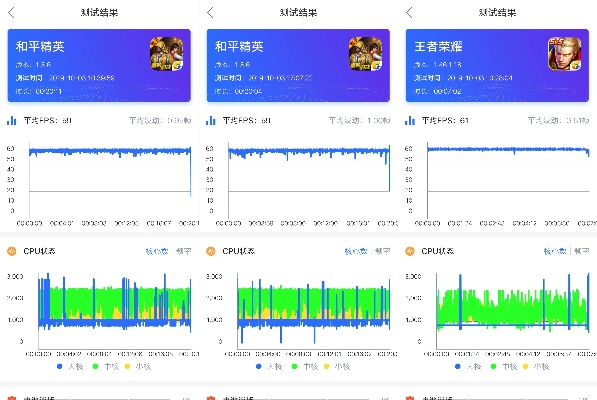
Task: Toggle 小核 legend in the 王者荣耀 CPU chart
Action: click(x=536, y=367)
